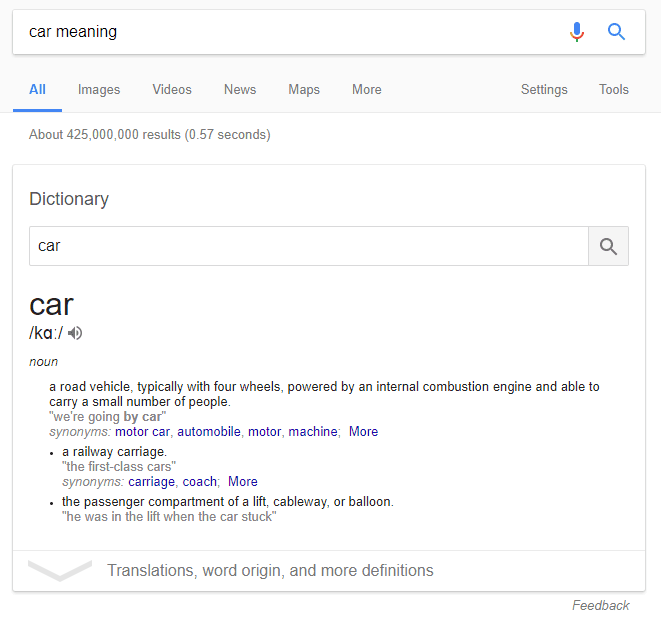Switch to the Images tab
Image resolution: width=661 pixels, height=620 pixels.
point(99,90)
